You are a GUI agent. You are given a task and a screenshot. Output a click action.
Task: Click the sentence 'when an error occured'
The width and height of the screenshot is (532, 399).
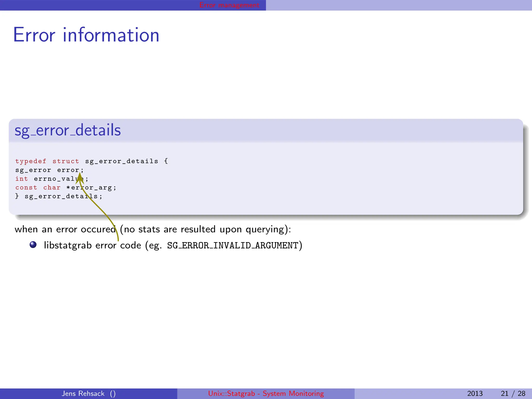point(65,229)
